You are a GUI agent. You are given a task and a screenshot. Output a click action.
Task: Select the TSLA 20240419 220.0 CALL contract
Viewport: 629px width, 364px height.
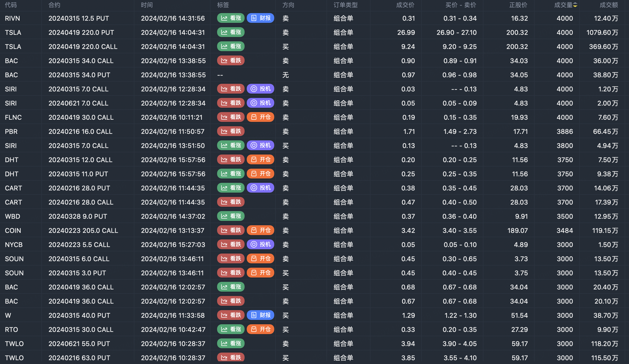coord(83,47)
